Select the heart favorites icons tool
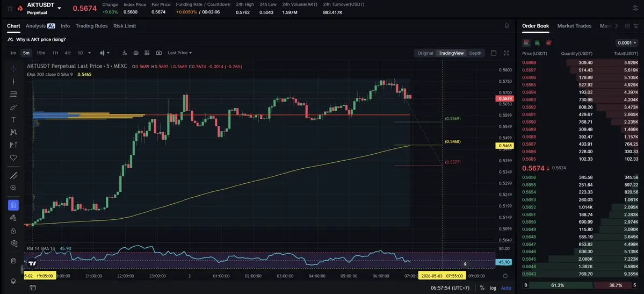The height and width of the screenshot is (294, 644). [x=13, y=157]
